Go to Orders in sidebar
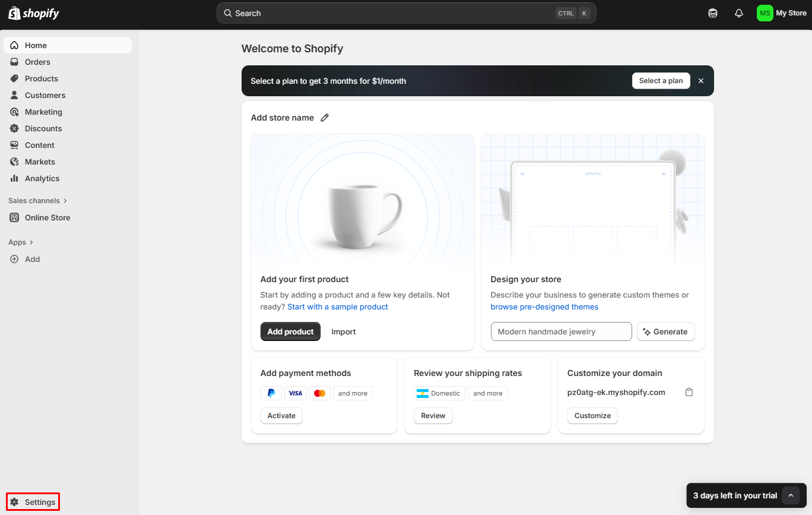Image resolution: width=812 pixels, height=515 pixels. click(68, 62)
